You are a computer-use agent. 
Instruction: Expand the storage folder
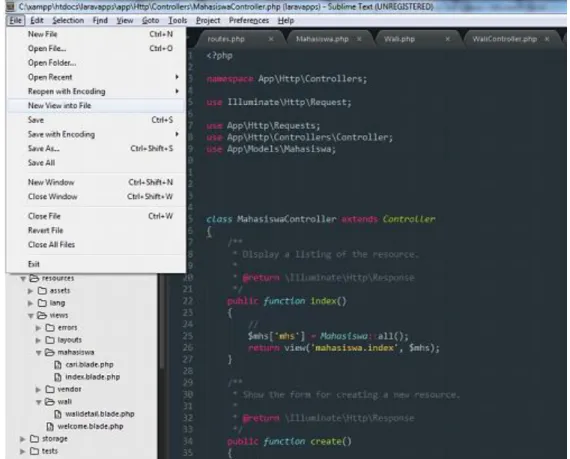tap(23, 439)
